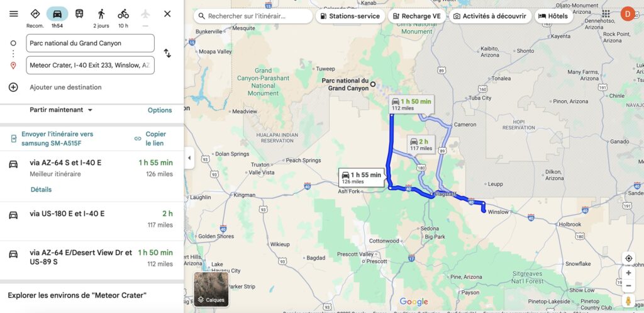Viewport: 644px width, 313px height.
Task: Click Kingman on the map
Action: 245,195
